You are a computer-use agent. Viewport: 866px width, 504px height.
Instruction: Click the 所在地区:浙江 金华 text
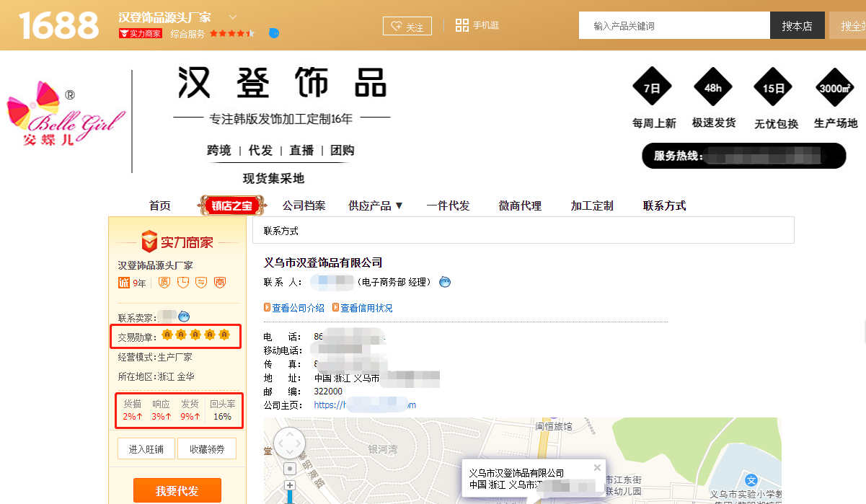(x=156, y=376)
